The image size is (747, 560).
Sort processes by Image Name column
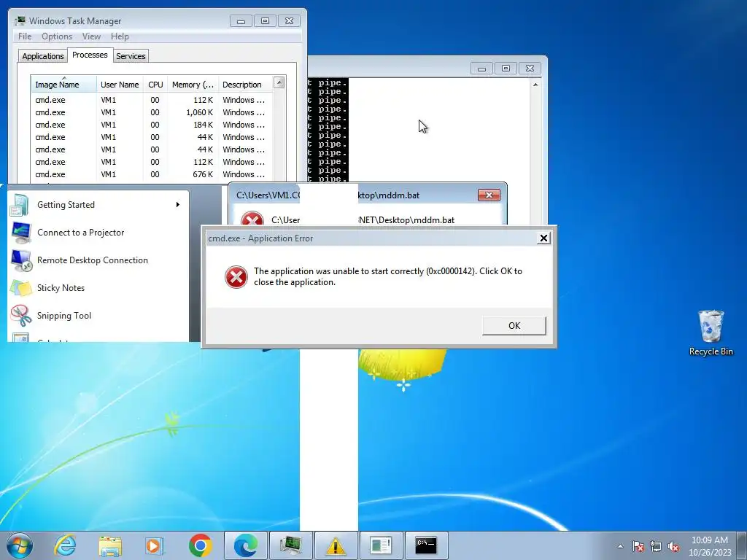coord(63,85)
